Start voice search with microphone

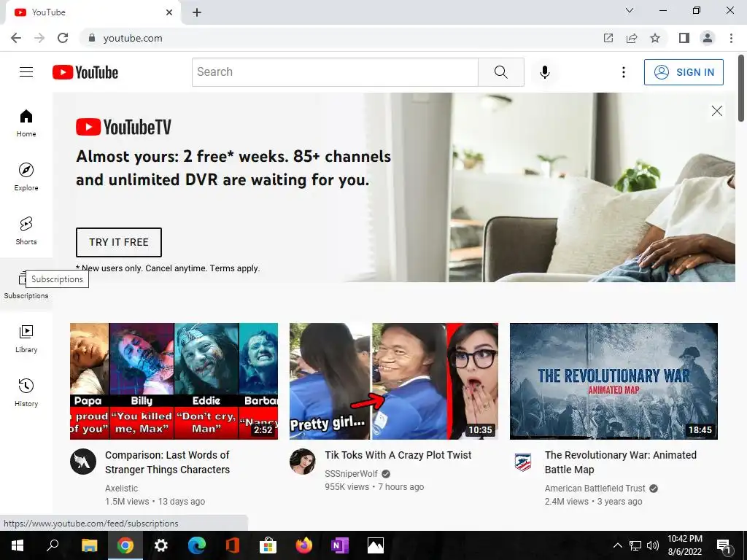(x=544, y=72)
